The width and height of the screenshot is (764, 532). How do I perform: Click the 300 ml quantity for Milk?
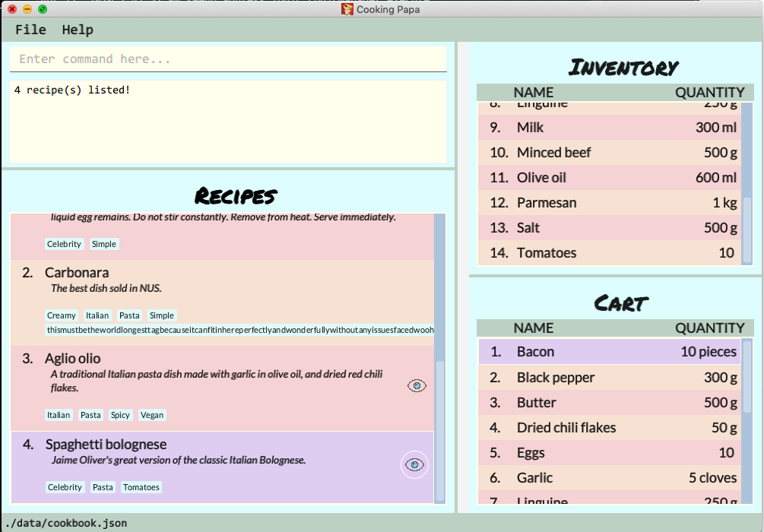tap(716, 127)
